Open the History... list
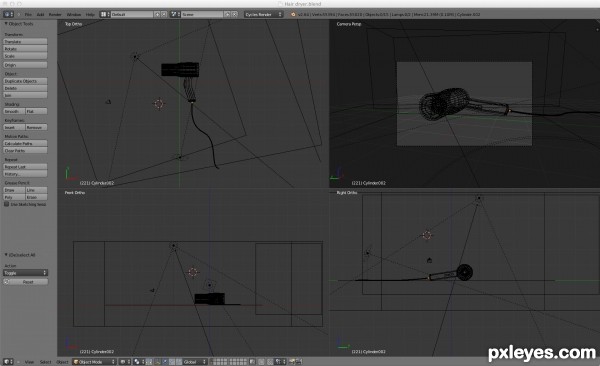Viewport: 600px width, 366px height. click(25, 174)
